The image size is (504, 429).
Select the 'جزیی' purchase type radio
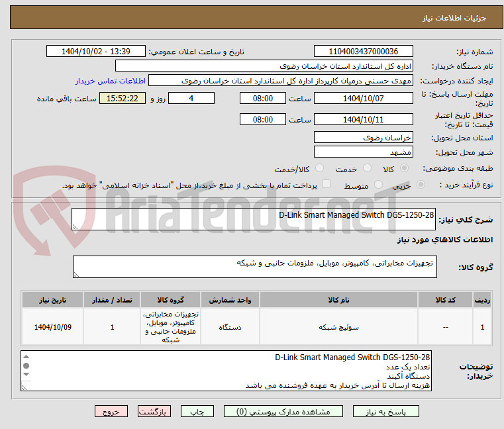[x=421, y=185]
